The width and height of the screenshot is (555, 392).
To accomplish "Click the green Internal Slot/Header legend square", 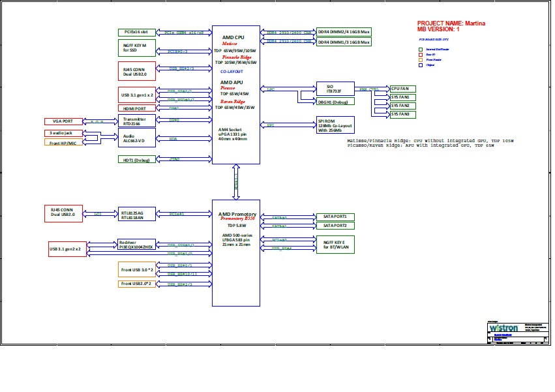I will tap(421, 50).
